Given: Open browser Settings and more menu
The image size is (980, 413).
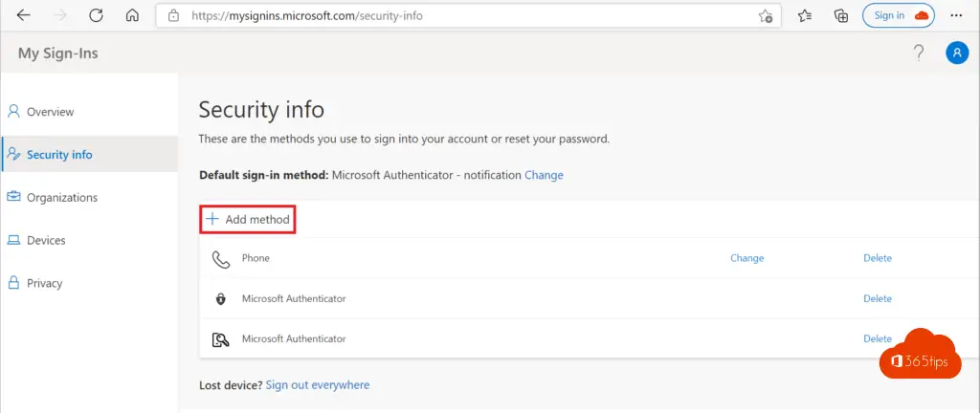Looking at the screenshot, I should (956, 16).
